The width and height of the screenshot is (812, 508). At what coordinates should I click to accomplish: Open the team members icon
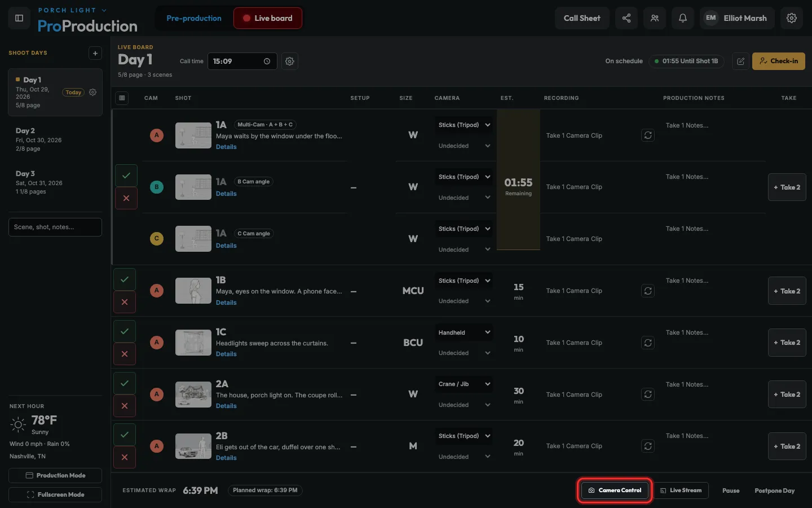(x=655, y=18)
